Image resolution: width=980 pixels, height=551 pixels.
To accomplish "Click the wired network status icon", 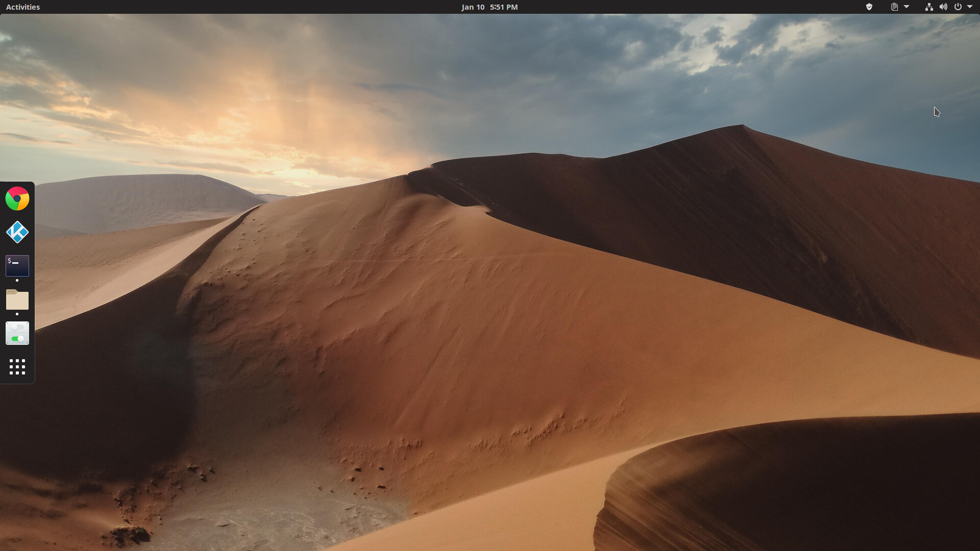I will pyautogui.click(x=929, y=7).
